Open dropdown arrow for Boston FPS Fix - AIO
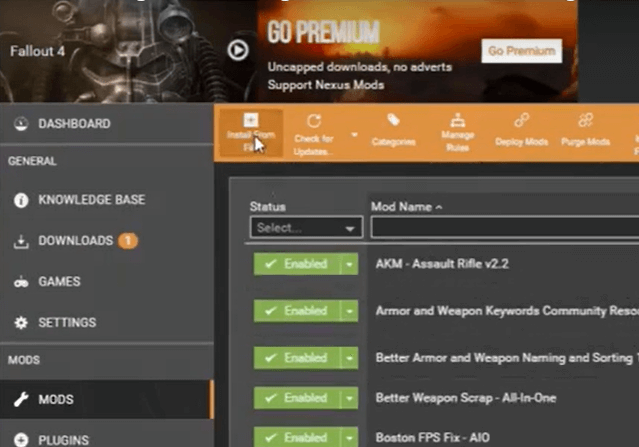 tap(349, 438)
